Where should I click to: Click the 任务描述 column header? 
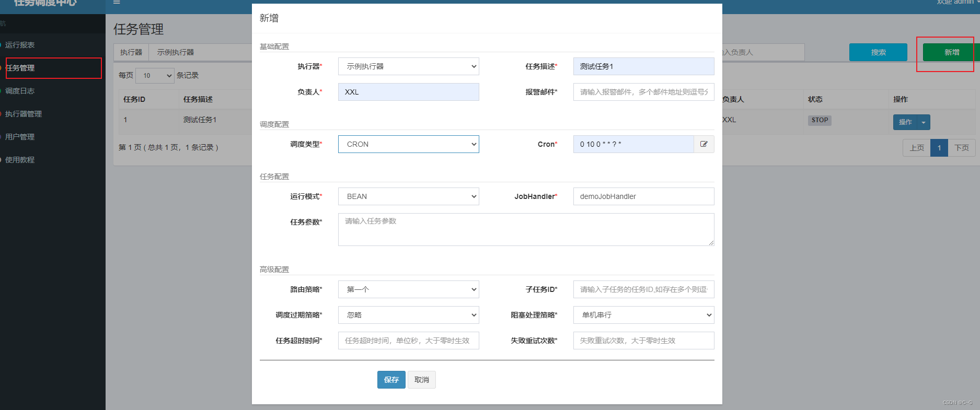coord(198,99)
